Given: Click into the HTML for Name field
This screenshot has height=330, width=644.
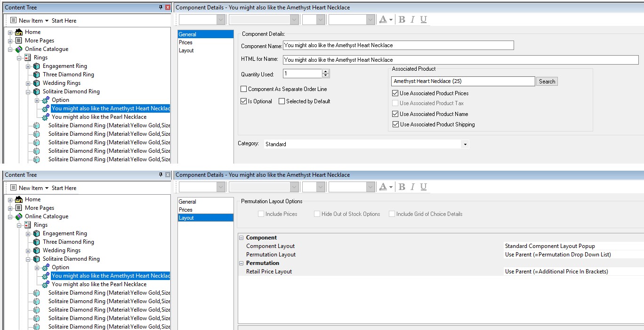Looking at the screenshot, I should (x=461, y=60).
